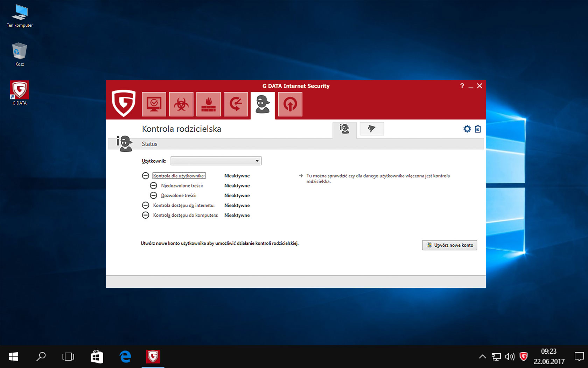This screenshot has width=588, height=368.
Task: Launch Microsoft Edge from the taskbar
Action: pos(125,357)
